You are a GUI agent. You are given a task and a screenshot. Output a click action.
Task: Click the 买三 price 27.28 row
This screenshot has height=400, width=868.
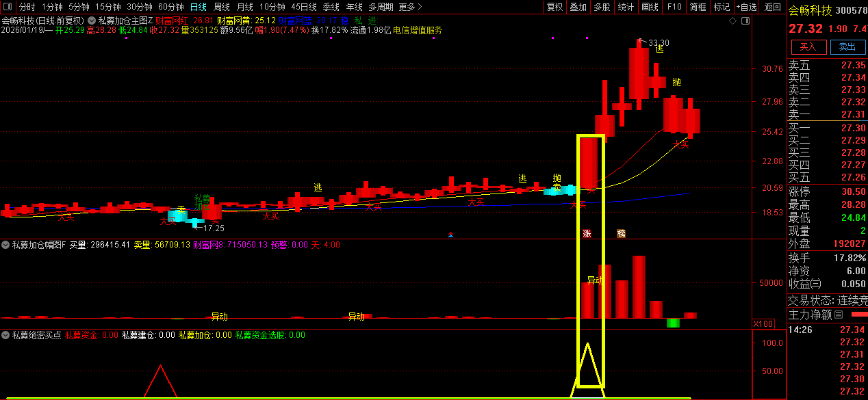pos(828,152)
